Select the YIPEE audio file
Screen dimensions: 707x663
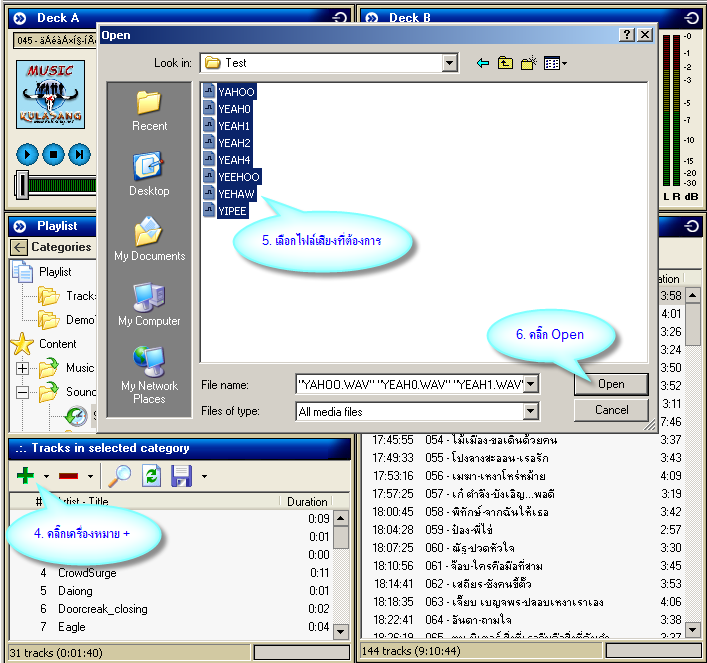[x=225, y=211]
